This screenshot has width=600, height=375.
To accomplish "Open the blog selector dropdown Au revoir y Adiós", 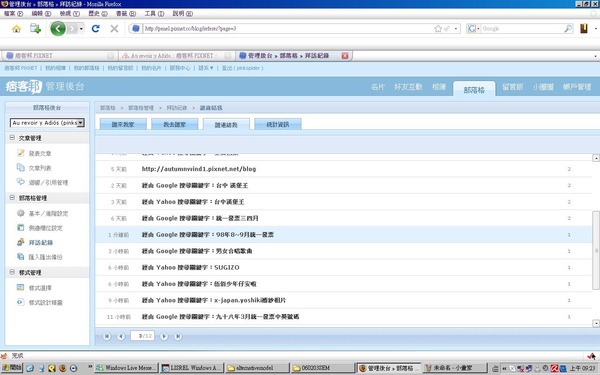I will [47, 123].
